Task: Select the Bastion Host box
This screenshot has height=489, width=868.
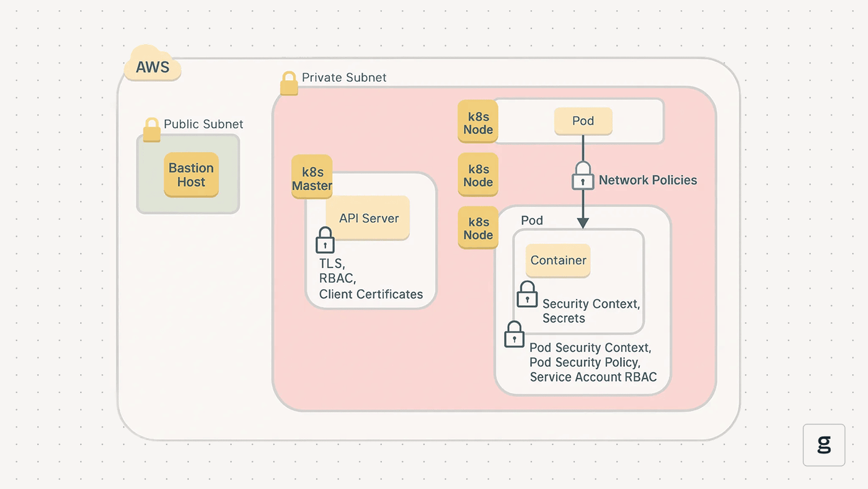Action: pos(191,175)
